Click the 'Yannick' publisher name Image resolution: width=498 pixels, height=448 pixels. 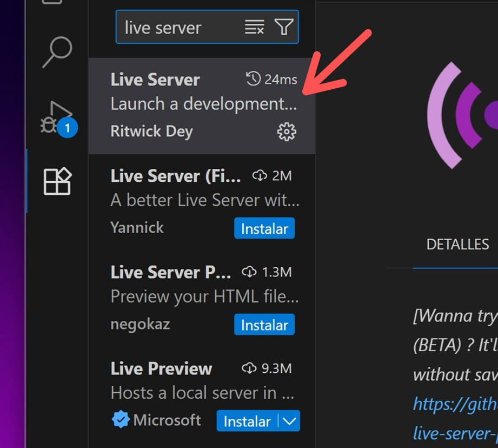(x=137, y=227)
